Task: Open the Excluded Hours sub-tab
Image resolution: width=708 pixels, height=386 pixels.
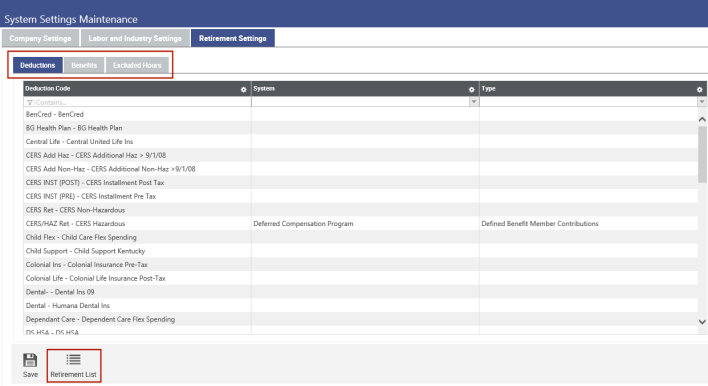Action: 137,65
